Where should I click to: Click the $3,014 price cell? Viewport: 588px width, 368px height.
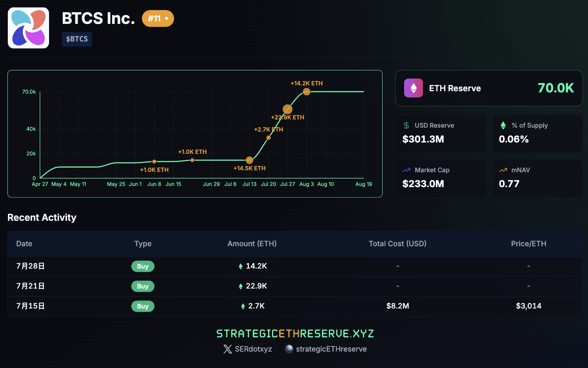pyautogui.click(x=528, y=306)
